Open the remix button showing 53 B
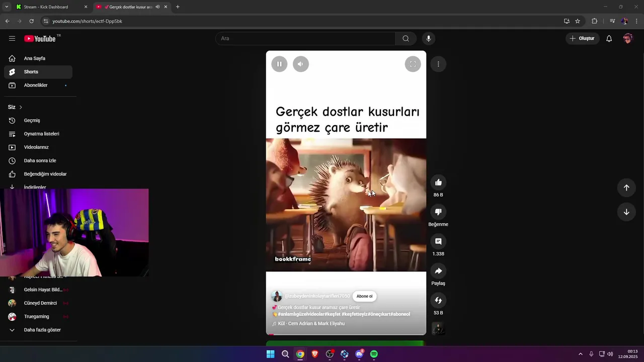 pos(438,301)
